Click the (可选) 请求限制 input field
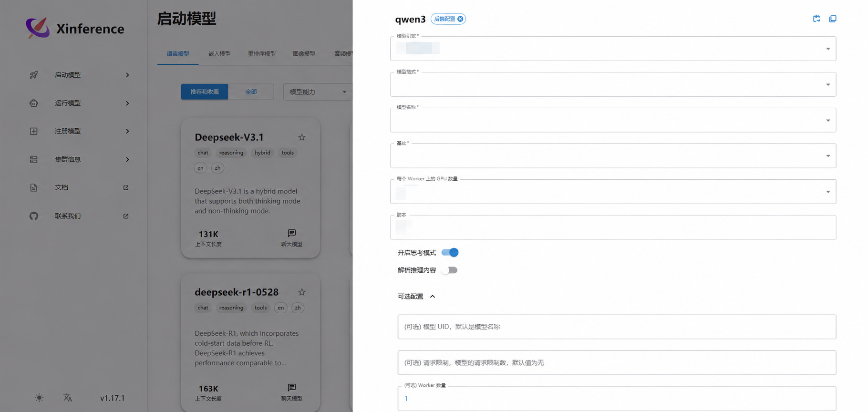 pyautogui.click(x=617, y=362)
